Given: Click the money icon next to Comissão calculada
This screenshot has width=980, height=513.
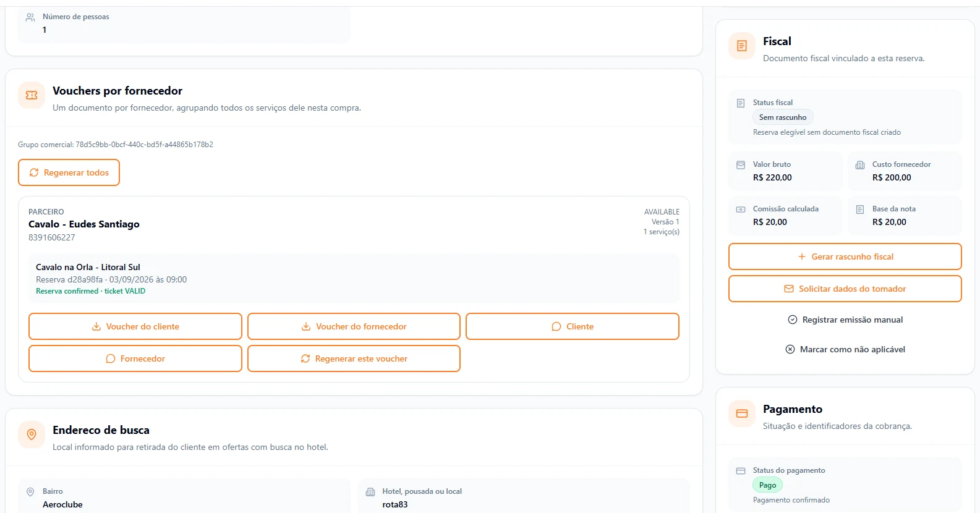Looking at the screenshot, I should coord(741,210).
